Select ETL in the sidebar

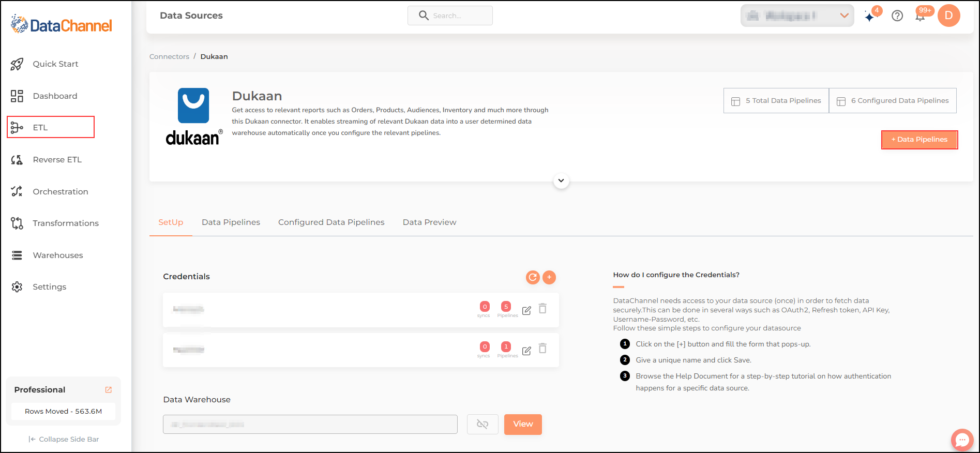[51, 127]
